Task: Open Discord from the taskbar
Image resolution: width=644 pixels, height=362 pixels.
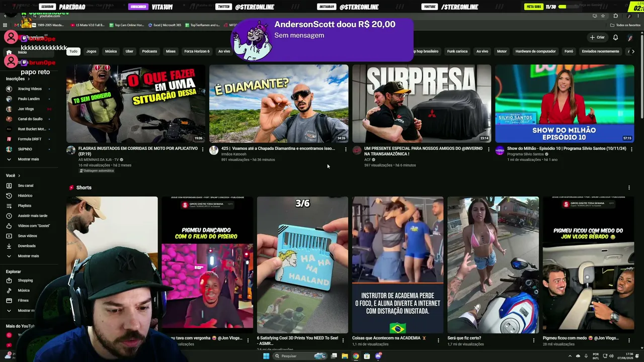Action: pos(378,356)
